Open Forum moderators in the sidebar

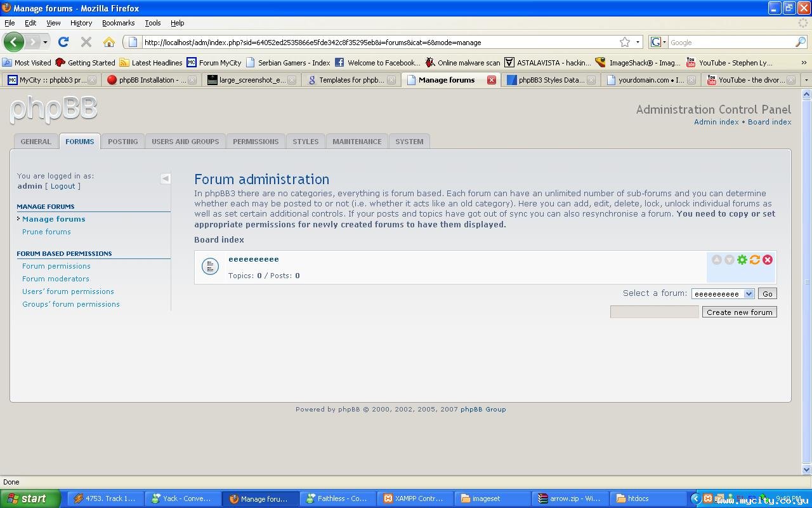coord(56,279)
